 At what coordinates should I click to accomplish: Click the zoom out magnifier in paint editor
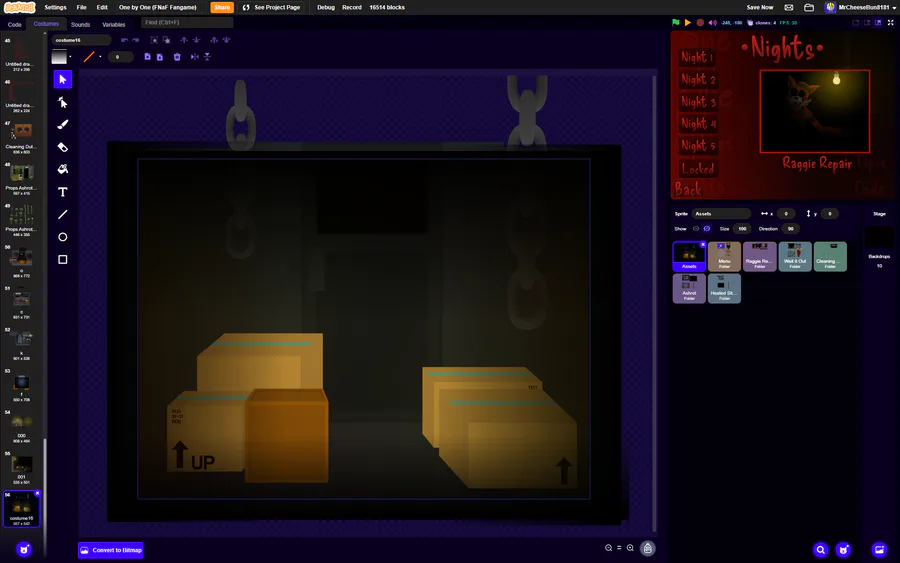click(608, 548)
